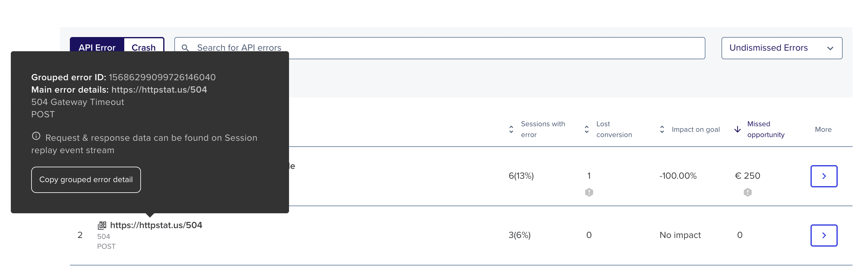The height and width of the screenshot is (271, 868).
Task: Click the info icon in the tooltip
Action: click(x=36, y=136)
